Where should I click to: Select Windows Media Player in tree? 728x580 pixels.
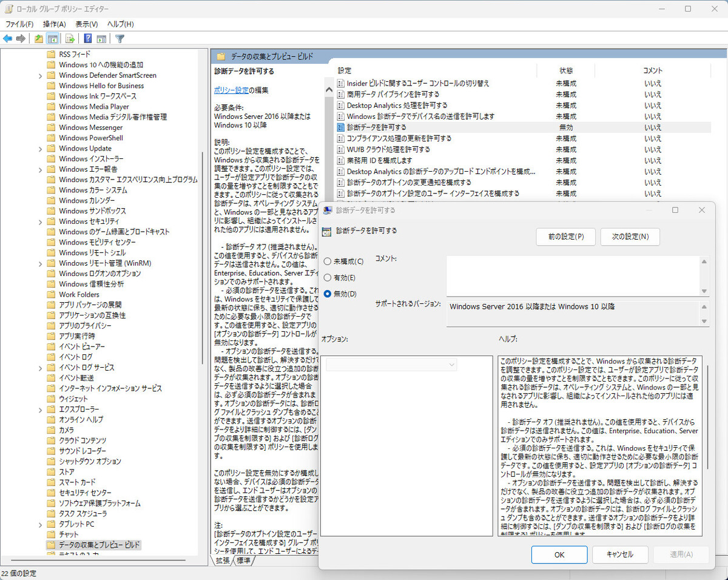[94, 107]
